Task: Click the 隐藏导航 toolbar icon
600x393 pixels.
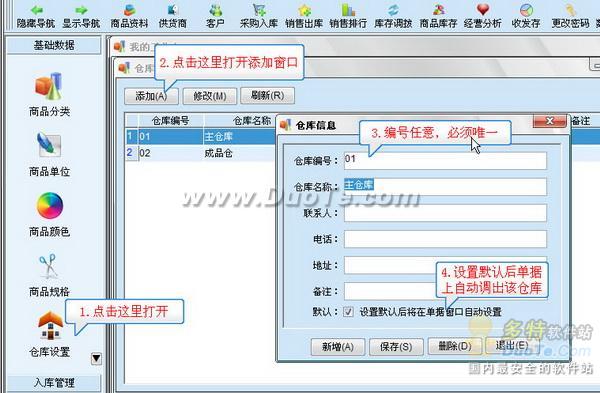Action: coord(36,16)
